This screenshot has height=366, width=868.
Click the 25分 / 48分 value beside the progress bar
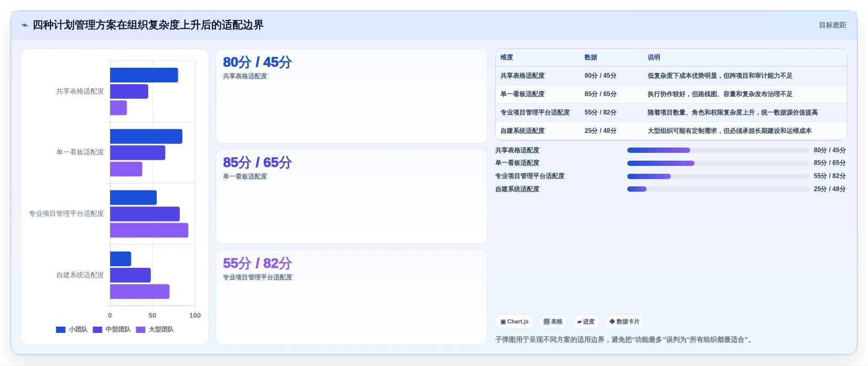(830, 189)
